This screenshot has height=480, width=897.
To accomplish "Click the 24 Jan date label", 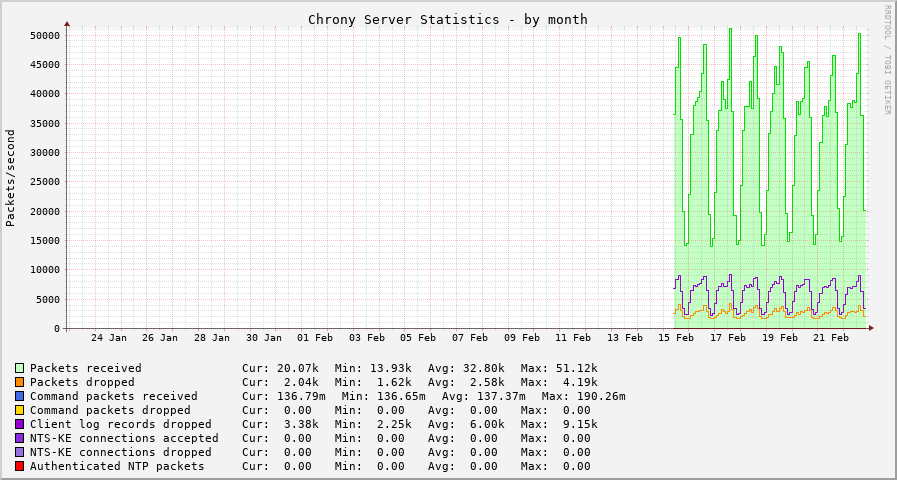I will [109, 338].
